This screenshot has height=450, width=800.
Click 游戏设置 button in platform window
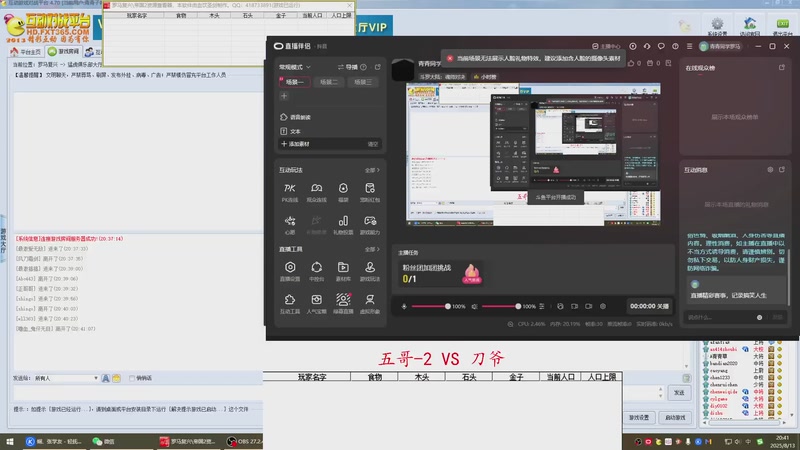tap(639, 417)
